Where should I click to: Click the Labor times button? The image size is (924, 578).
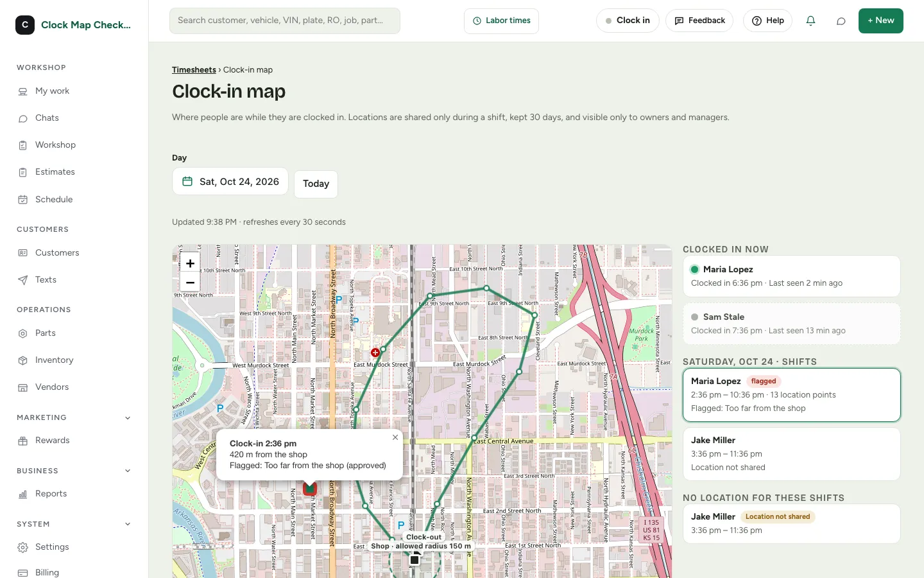tap(501, 21)
